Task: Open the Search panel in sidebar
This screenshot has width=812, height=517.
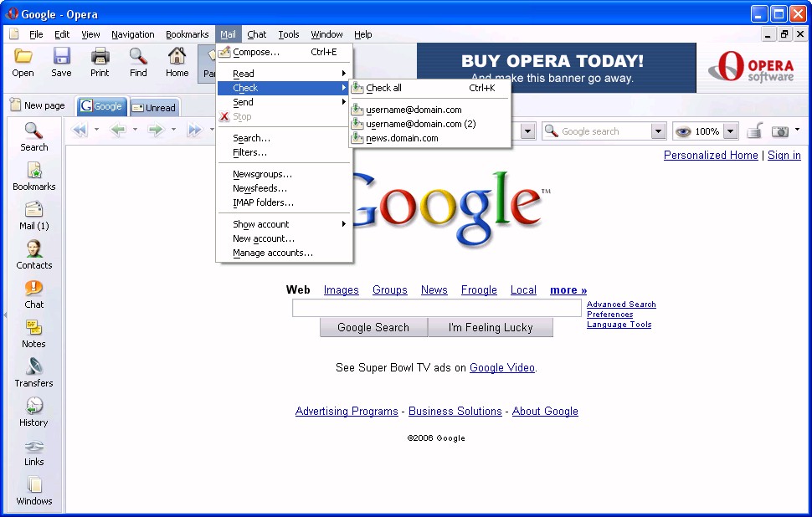Action: [x=34, y=136]
